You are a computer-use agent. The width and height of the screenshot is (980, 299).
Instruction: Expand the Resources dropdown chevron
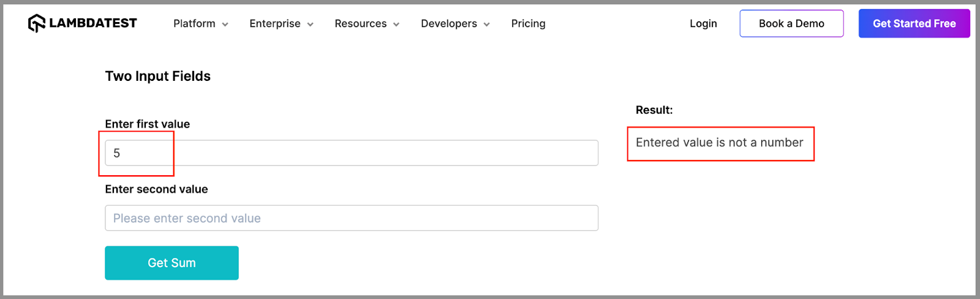pyautogui.click(x=396, y=25)
